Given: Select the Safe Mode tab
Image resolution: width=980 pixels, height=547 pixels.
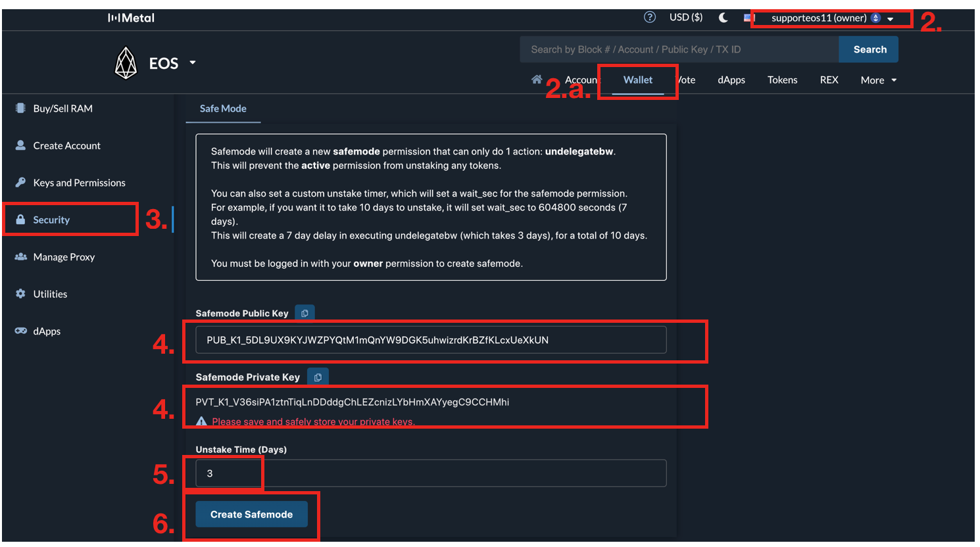Looking at the screenshot, I should pyautogui.click(x=223, y=109).
